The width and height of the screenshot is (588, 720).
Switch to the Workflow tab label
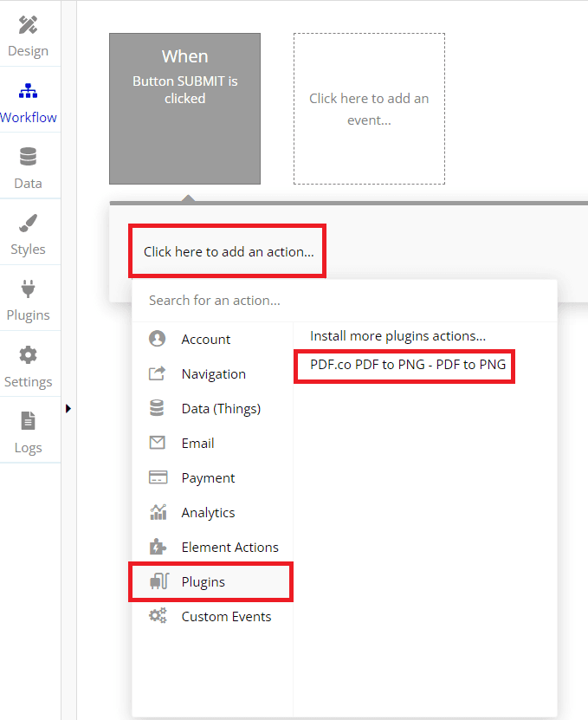pos(28,117)
